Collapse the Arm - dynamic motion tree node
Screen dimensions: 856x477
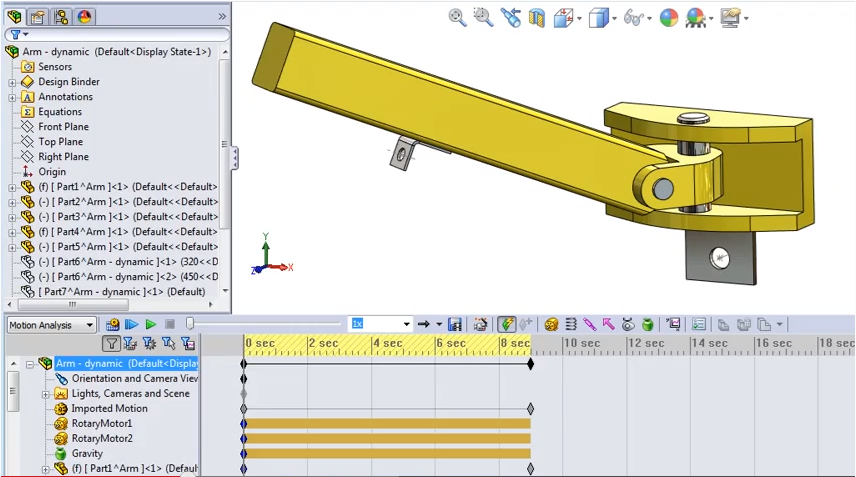(x=30, y=364)
